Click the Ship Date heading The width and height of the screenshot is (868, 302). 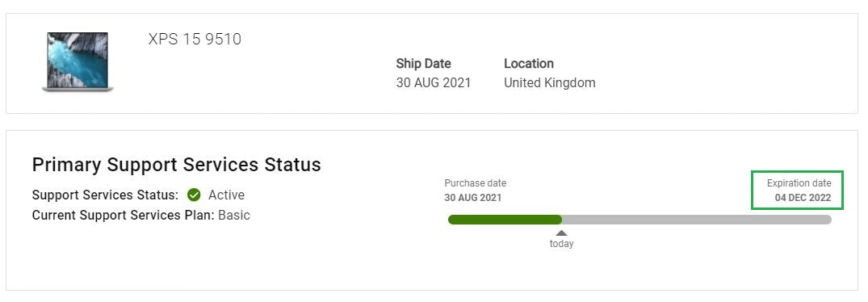423,64
